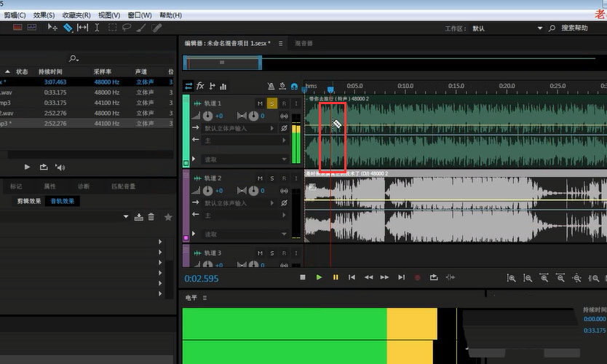The image size is (607, 364).
Task: Click the volume knob of 轨道 1
Action: click(x=208, y=116)
